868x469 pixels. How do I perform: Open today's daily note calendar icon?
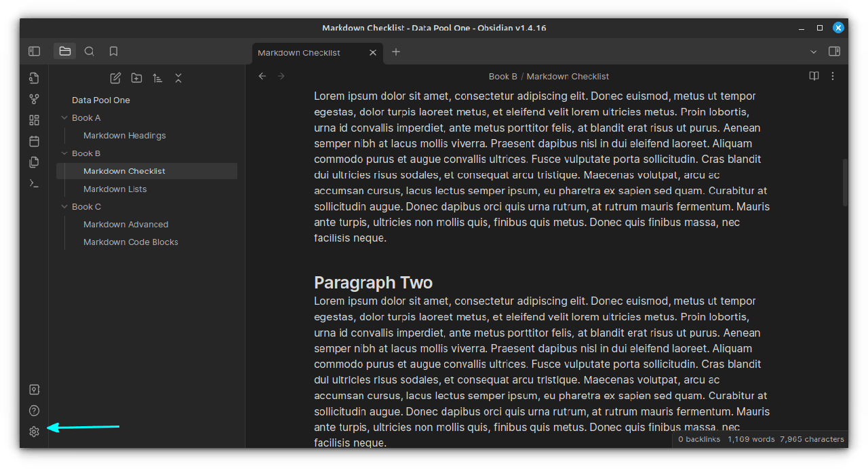34,141
